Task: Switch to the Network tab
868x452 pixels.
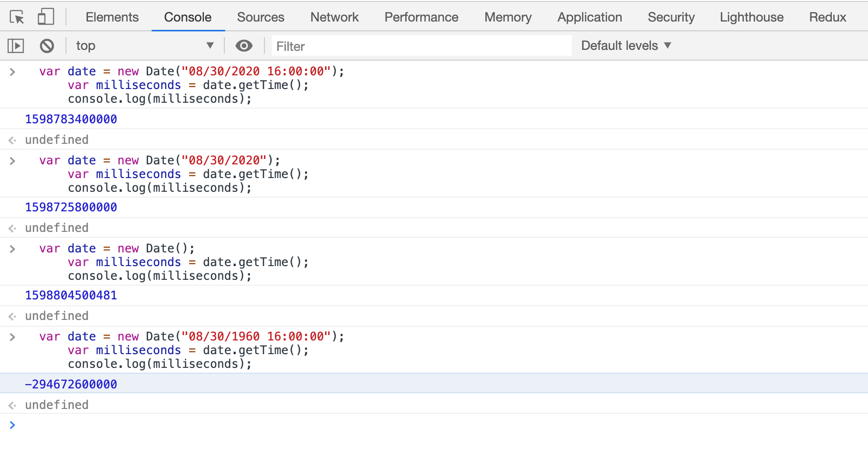Action: [334, 17]
